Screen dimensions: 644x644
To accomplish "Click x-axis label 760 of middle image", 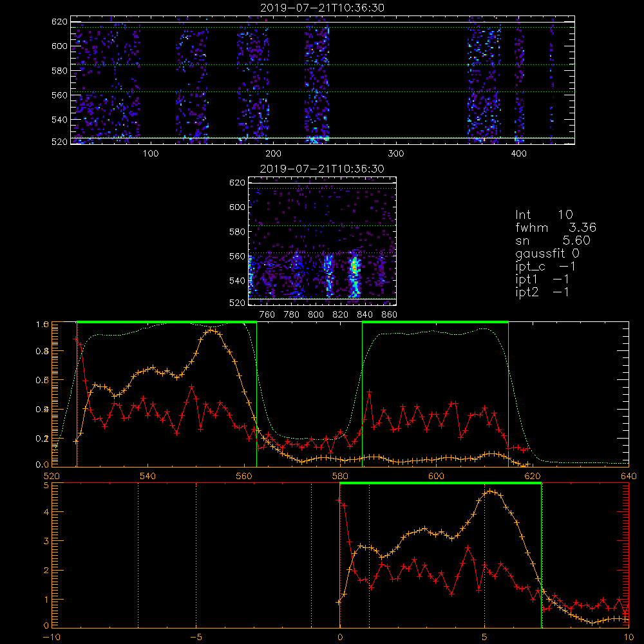I will [267, 315].
